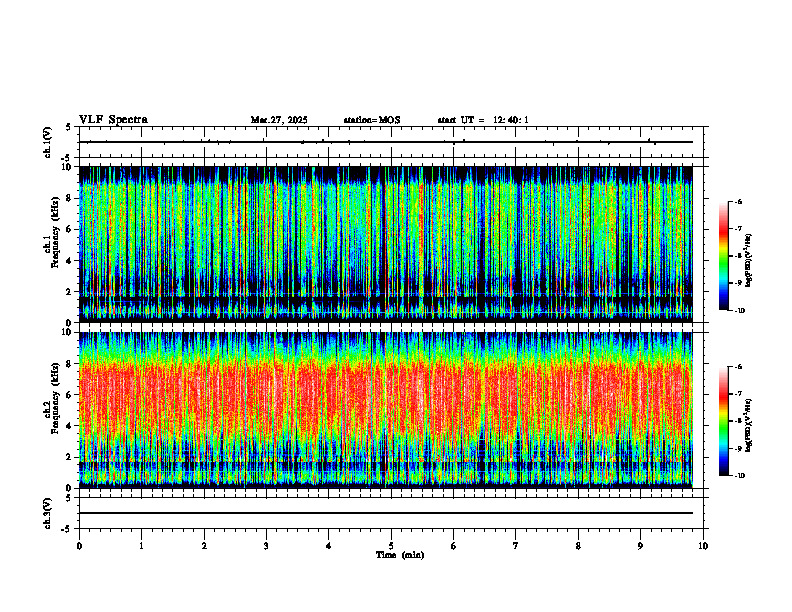The width and height of the screenshot is (792, 612).
Task: Click time axis tick label "10"
Action: 703,546
